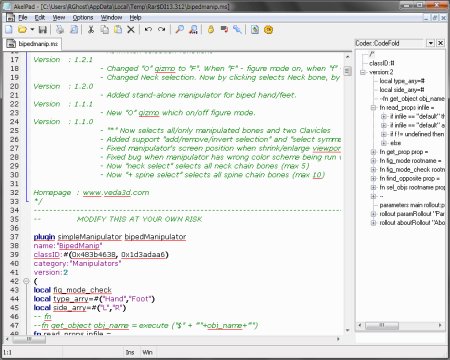Collapse the fn read_props infile node
450x360 pixels.
[373, 107]
